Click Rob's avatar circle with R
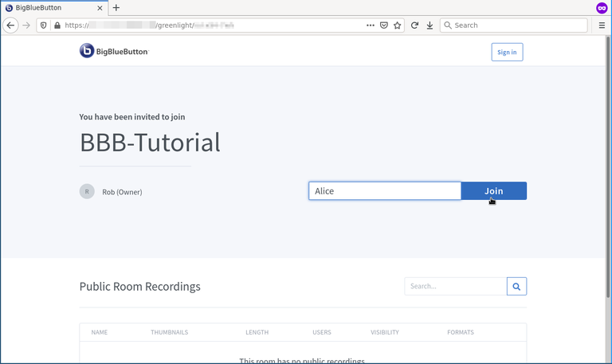The width and height of the screenshot is (612, 364). [x=87, y=192]
